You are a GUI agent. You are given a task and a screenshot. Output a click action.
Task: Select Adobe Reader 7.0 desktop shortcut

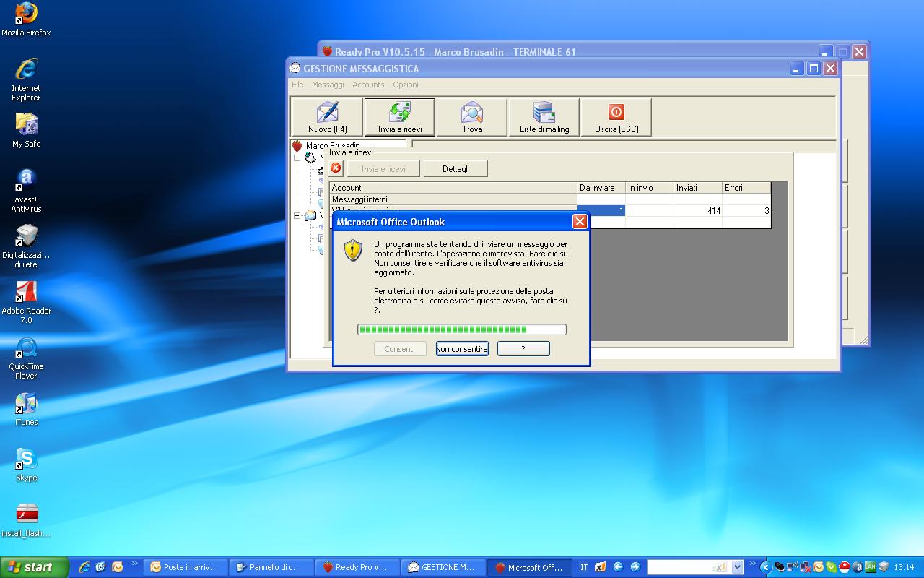pyautogui.click(x=26, y=302)
